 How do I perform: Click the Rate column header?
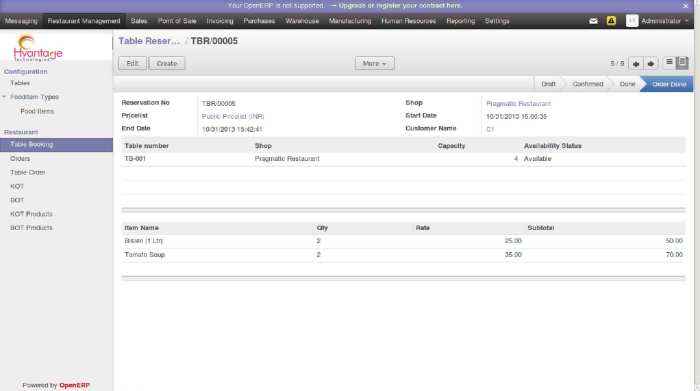(422, 228)
